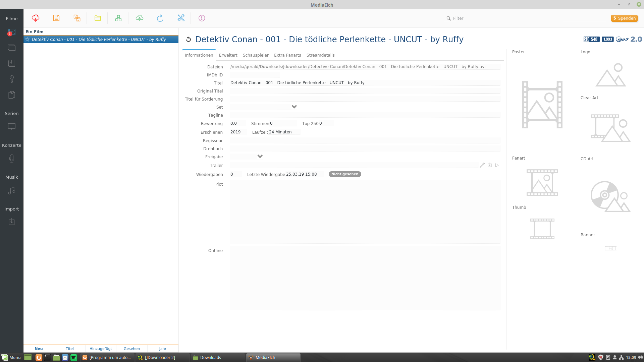Click the revert arrow beside movie title
The height and width of the screenshot is (362, 644).
coord(189,40)
